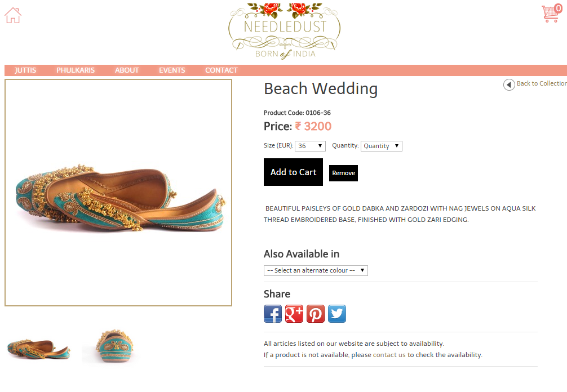Share on Twitter
The height and width of the screenshot is (392, 567).
[336, 314]
